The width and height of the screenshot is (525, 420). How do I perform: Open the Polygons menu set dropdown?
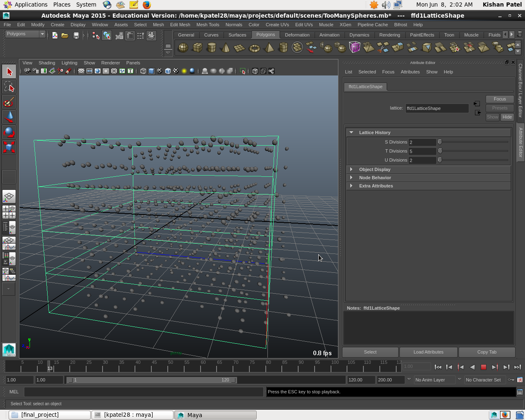pos(25,34)
